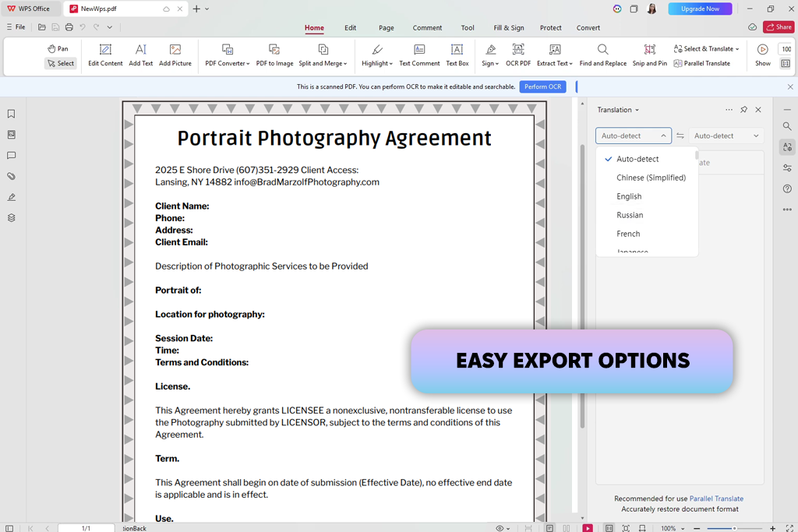The height and width of the screenshot is (532, 798).
Task: Close the Translation panel
Action: coord(758,110)
